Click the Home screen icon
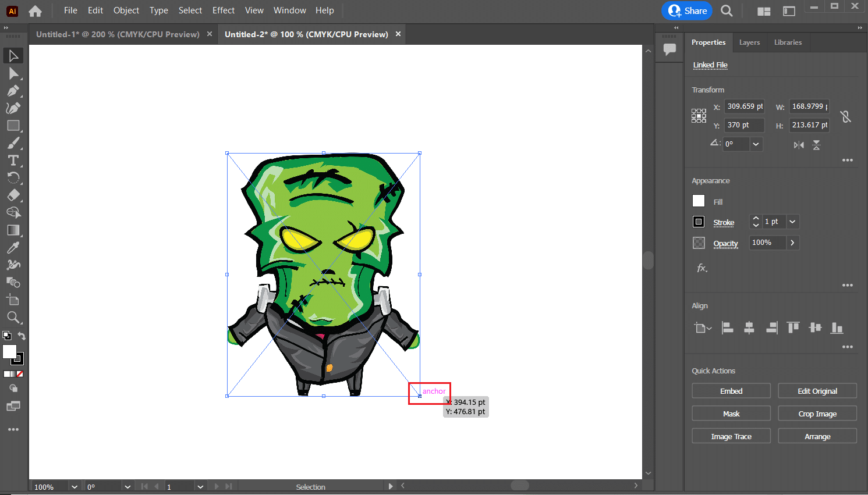The image size is (868, 495). pos(35,10)
